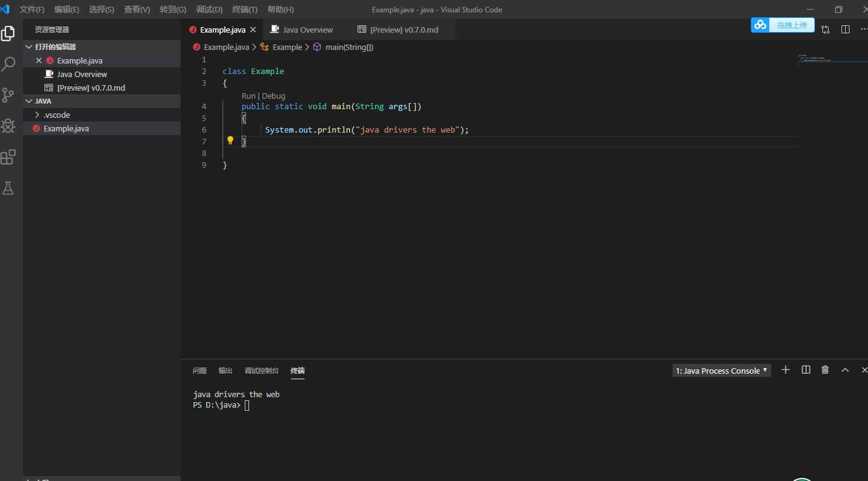Screen dimensions: 868x481
Task: Add a new terminal with plus icon
Action: point(785,370)
